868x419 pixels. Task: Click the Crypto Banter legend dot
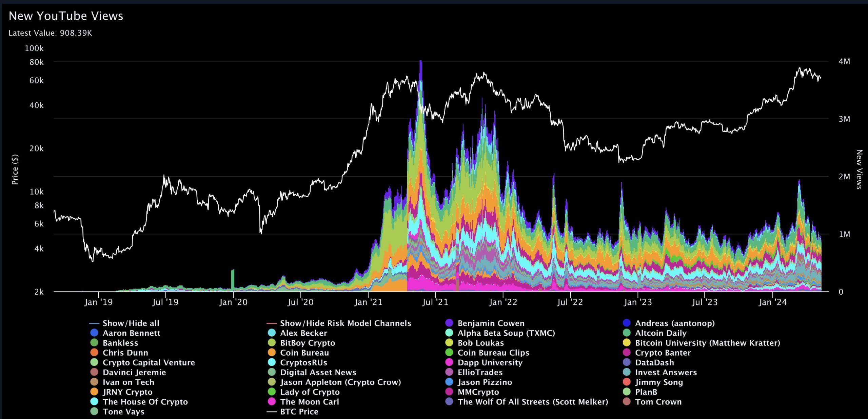pyautogui.click(x=627, y=353)
